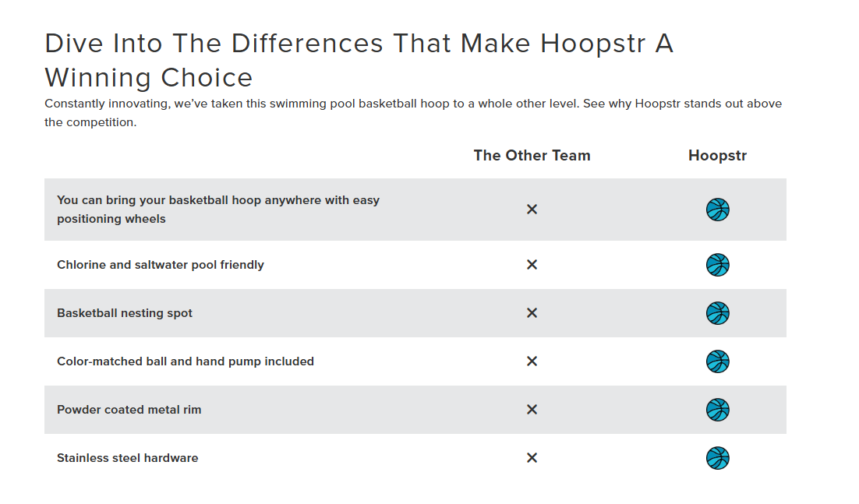
Task: Click X mark for powder coated metal rim
Action: point(532,410)
